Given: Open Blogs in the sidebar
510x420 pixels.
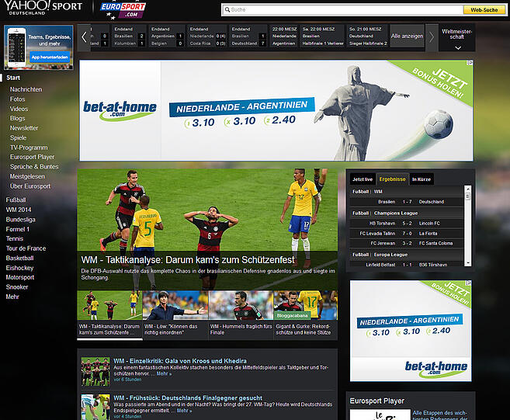Looking at the screenshot, I should (18, 119).
